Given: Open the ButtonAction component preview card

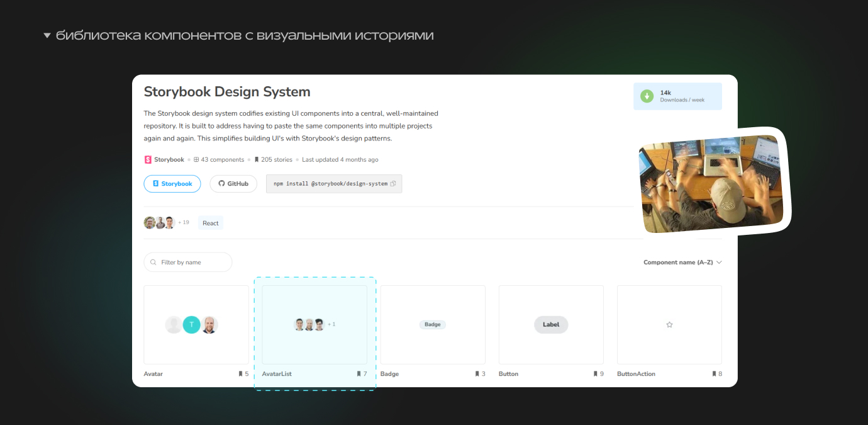Looking at the screenshot, I should tap(669, 325).
